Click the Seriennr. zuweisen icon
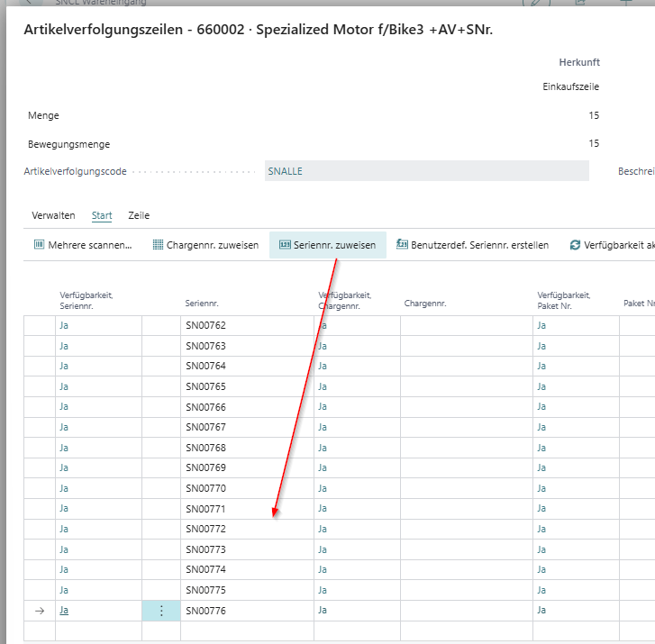Image resolution: width=655 pixels, height=644 pixels. [285, 245]
